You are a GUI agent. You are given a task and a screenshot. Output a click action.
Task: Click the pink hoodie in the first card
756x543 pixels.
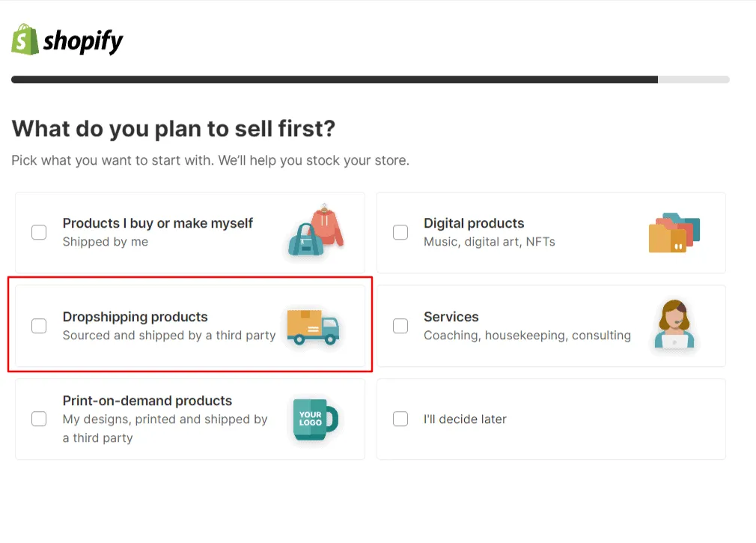pyautogui.click(x=327, y=227)
